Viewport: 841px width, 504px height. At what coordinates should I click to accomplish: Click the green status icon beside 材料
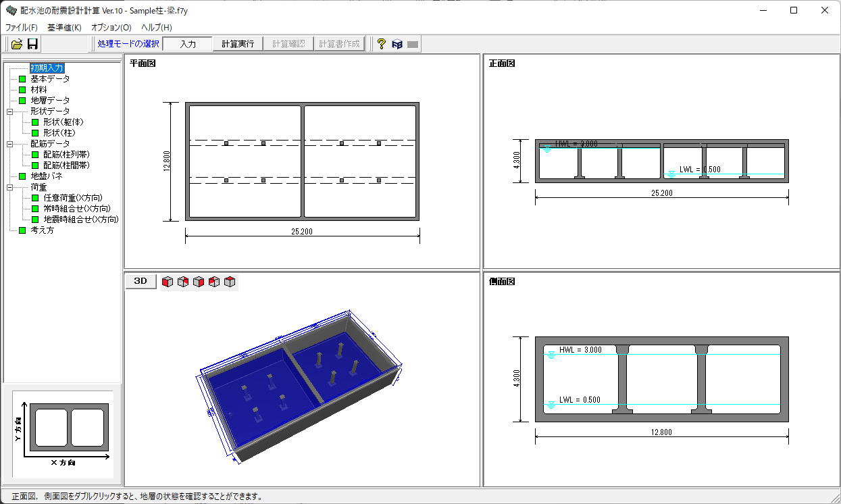tap(22, 90)
